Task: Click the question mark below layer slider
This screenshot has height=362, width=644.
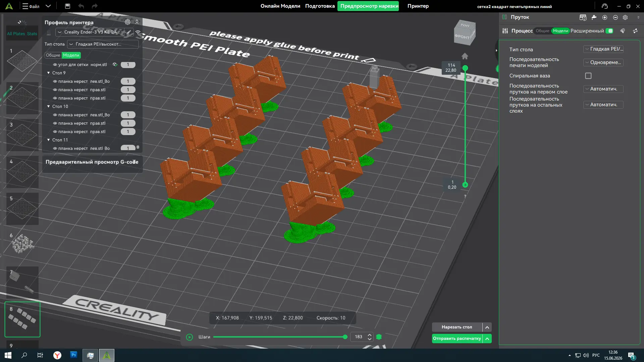Action: tap(465, 196)
